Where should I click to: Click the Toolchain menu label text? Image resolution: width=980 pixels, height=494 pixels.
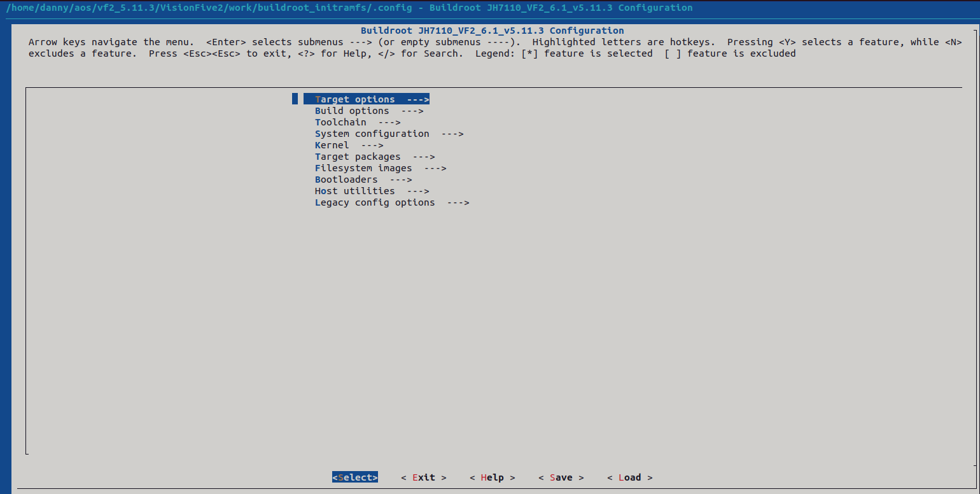340,122
